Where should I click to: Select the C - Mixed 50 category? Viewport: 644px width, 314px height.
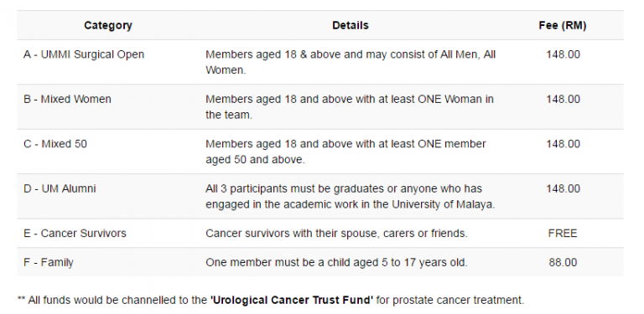tap(55, 144)
